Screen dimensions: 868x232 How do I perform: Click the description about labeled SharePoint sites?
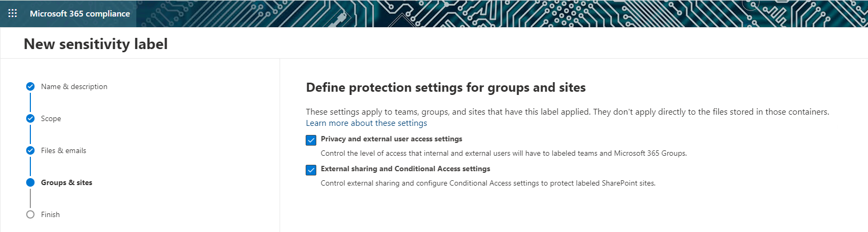[x=488, y=183]
